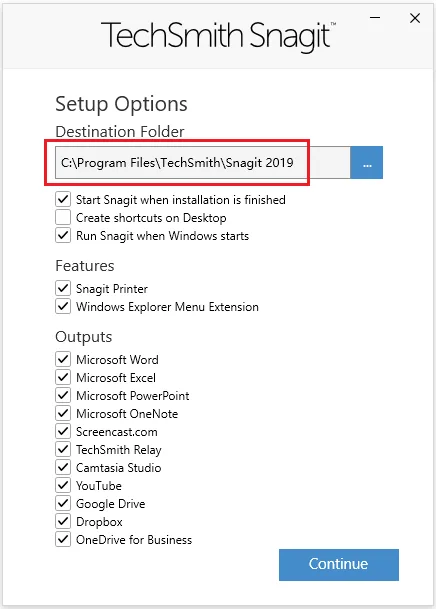Uncheck Start Snagit when installation is finished
This screenshot has height=609, width=436.
[63, 199]
